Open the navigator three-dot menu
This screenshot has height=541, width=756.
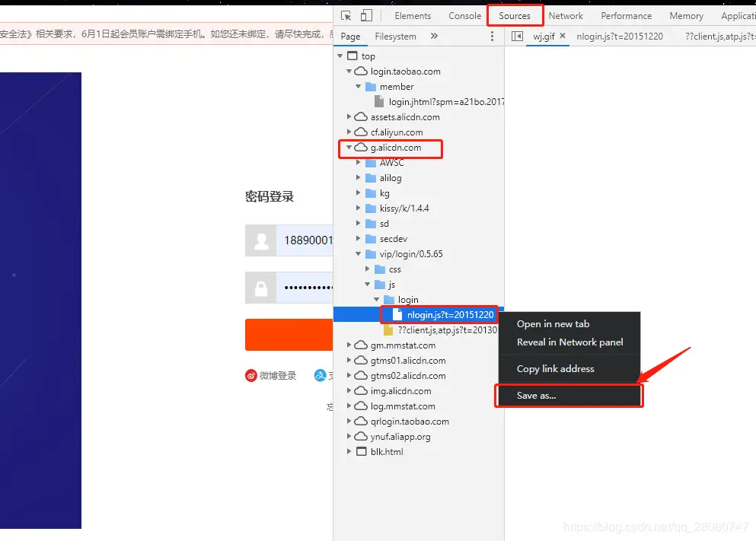click(x=492, y=36)
